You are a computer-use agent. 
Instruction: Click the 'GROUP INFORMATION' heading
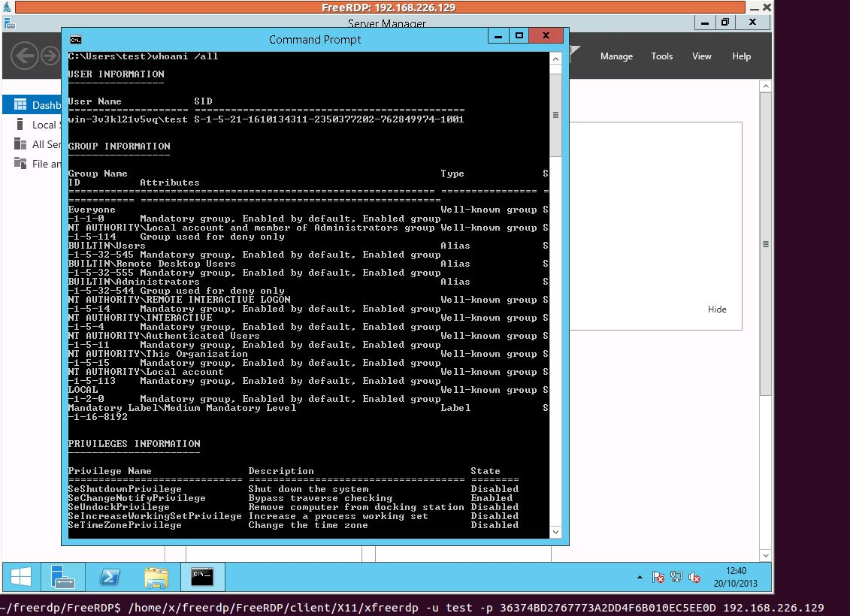coord(119,146)
